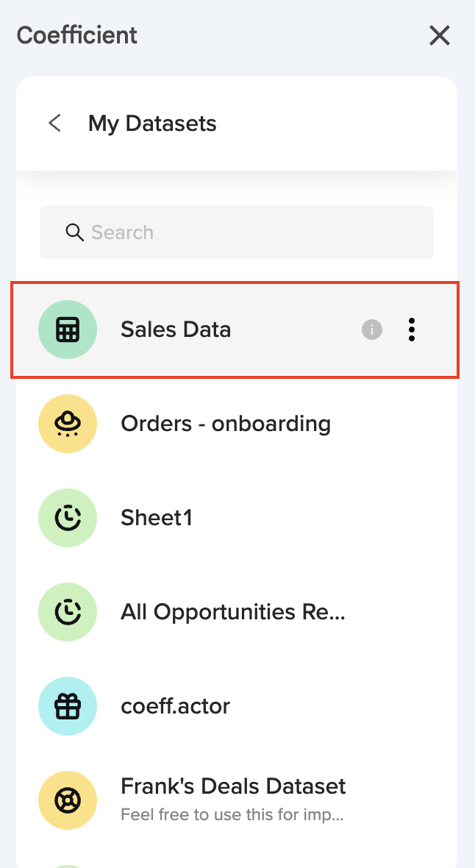
Task: Select the coeff.actor dataset
Action: (175, 706)
